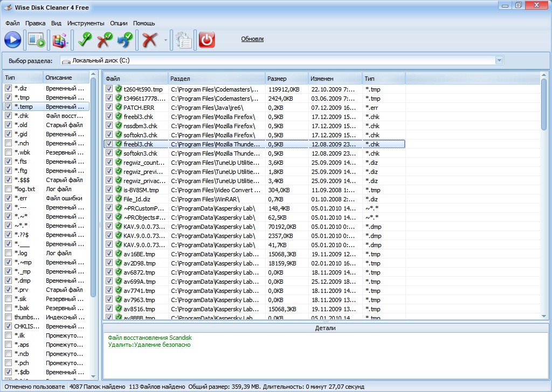Image resolution: width=552 pixels, height=392 pixels.
Task: Exit via the red power button icon
Action: point(206,39)
